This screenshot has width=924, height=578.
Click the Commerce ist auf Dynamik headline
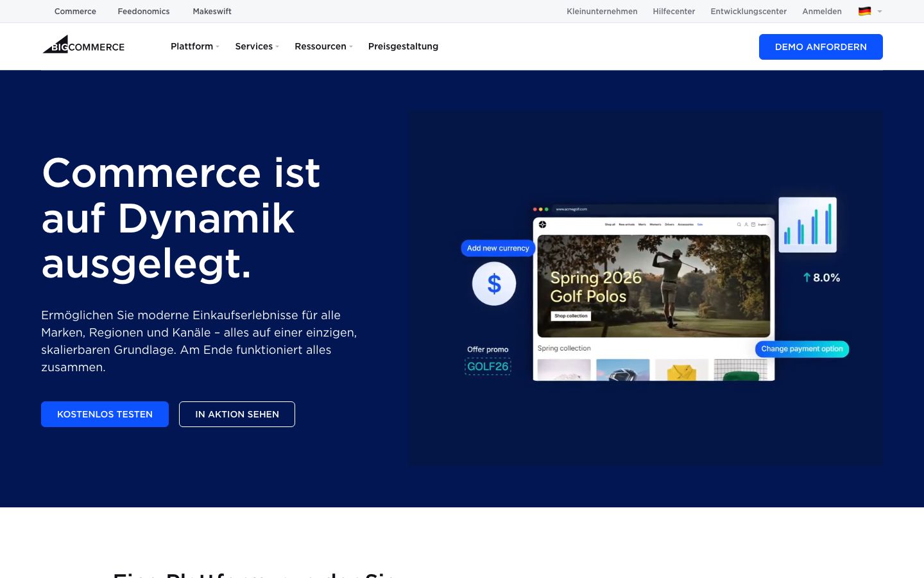click(x=181, y=218)
